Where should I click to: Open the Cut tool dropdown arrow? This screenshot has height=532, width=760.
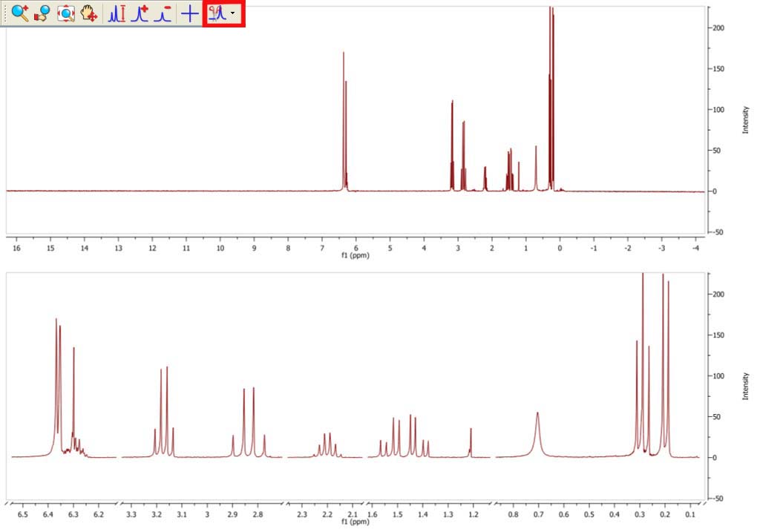pyautogui.click(x=233, y=13)
